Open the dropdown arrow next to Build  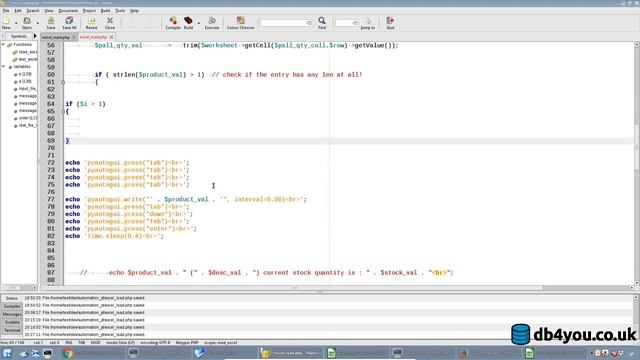[199, 23]
